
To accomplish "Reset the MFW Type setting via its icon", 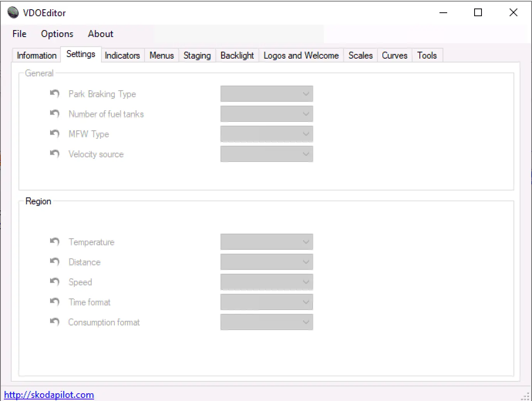I will (x=55, y=134).
